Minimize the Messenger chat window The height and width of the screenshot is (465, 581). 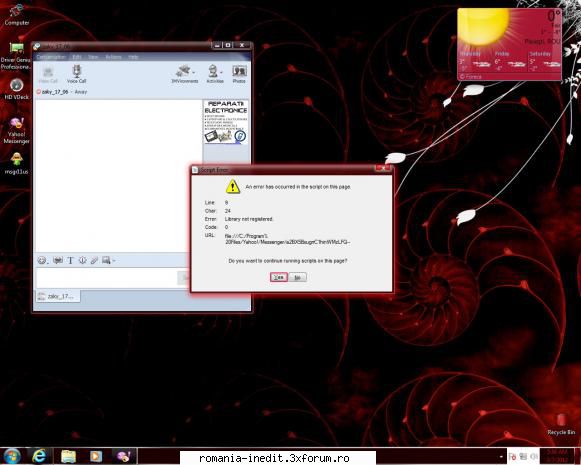point(218,45)
